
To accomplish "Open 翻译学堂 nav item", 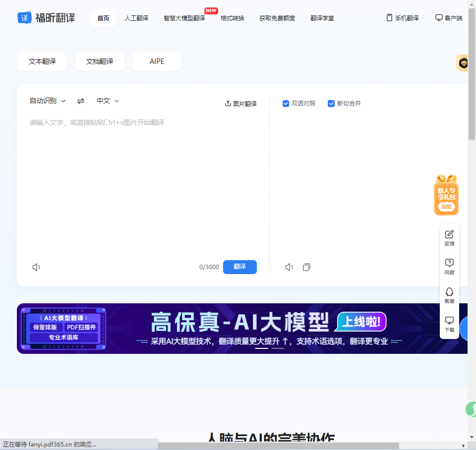I will (322, 18).
